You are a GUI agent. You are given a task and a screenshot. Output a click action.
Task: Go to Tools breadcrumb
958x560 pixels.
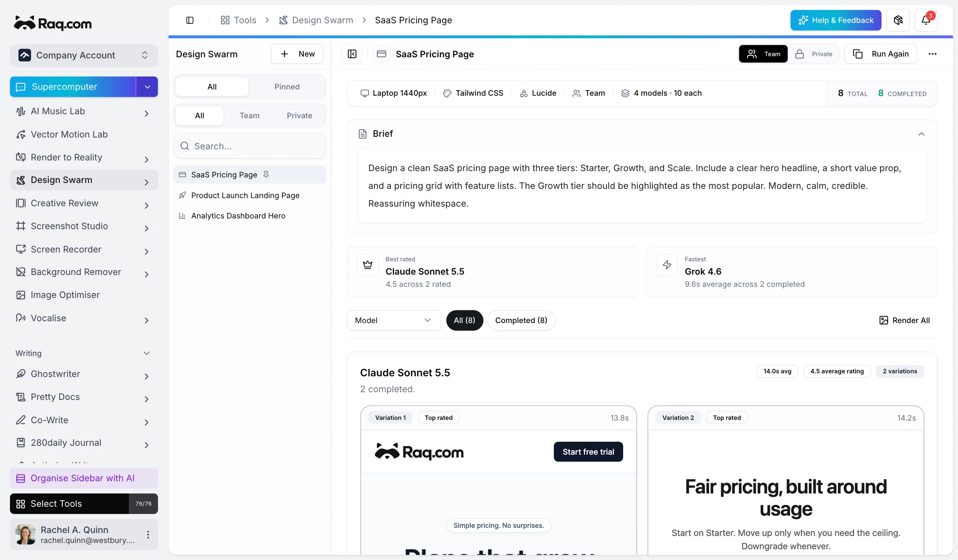238,20
